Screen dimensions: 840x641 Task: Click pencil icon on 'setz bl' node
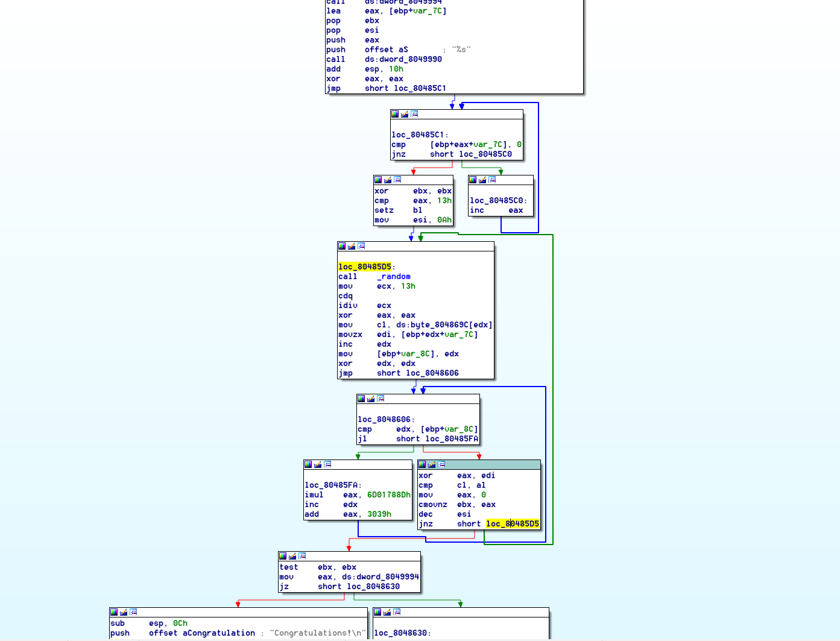click(388, 180)
